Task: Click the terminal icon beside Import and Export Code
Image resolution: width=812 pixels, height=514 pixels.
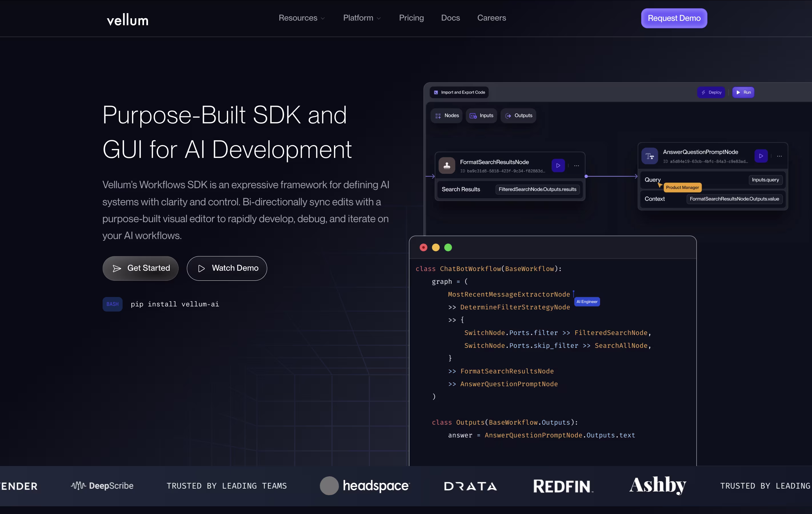Action: point(436,92)
